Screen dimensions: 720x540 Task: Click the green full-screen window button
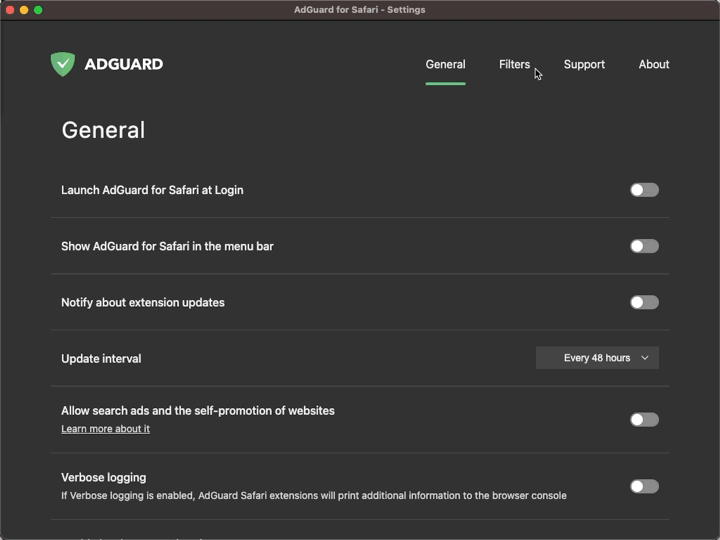coord(38,10)
